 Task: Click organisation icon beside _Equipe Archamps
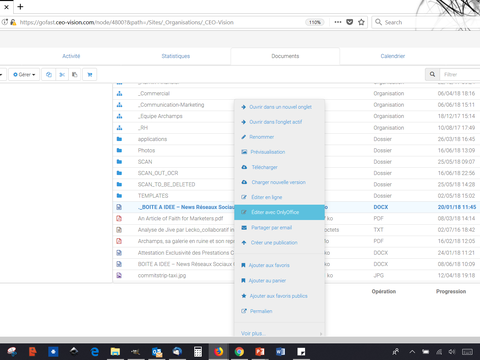[119, 116]
